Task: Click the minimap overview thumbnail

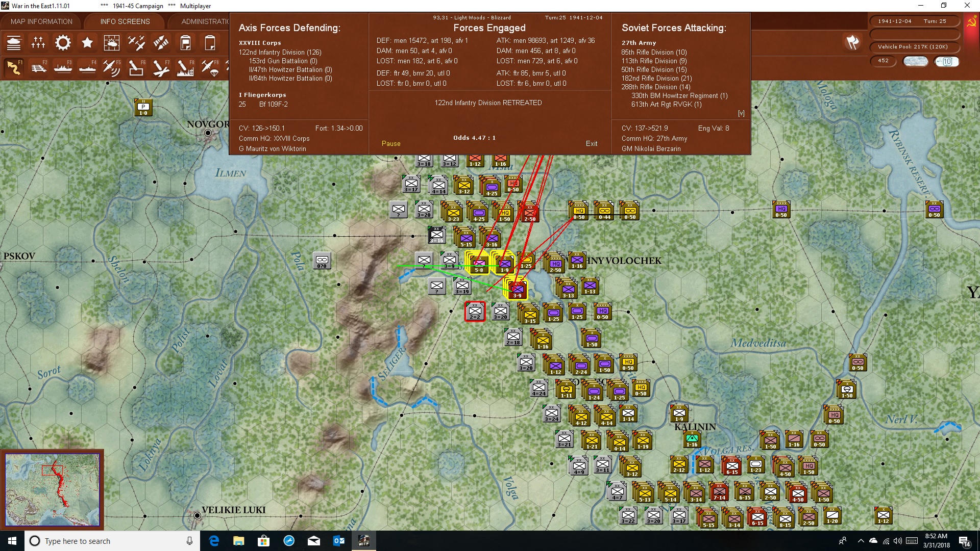Action: pos(52,490)
